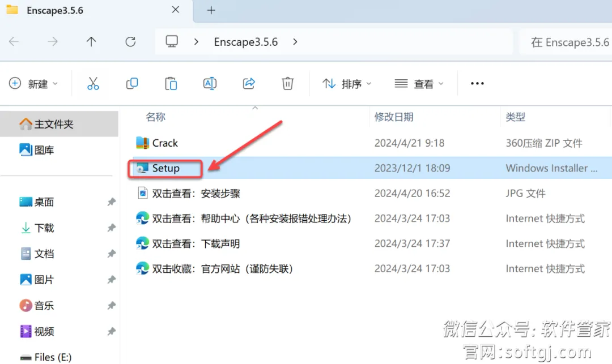Close the Enscape3.5.6 tab
612x364 pixels.
point(176,10)
